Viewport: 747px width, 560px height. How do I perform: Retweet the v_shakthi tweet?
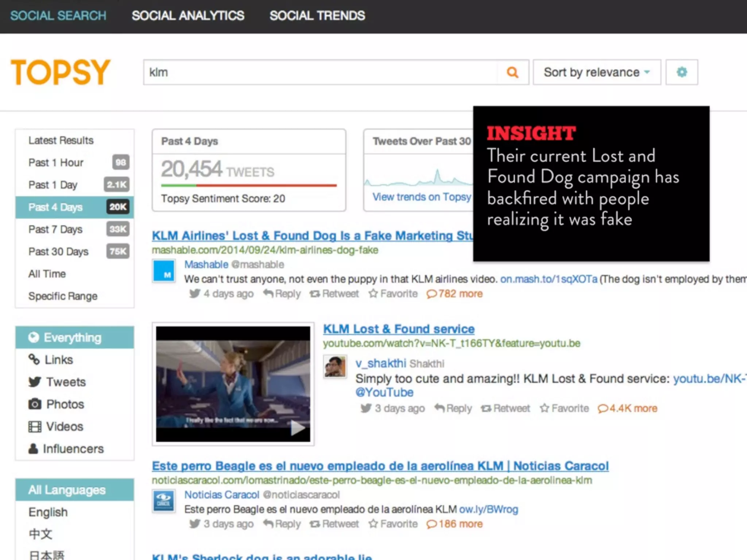[x=506, y=408]
